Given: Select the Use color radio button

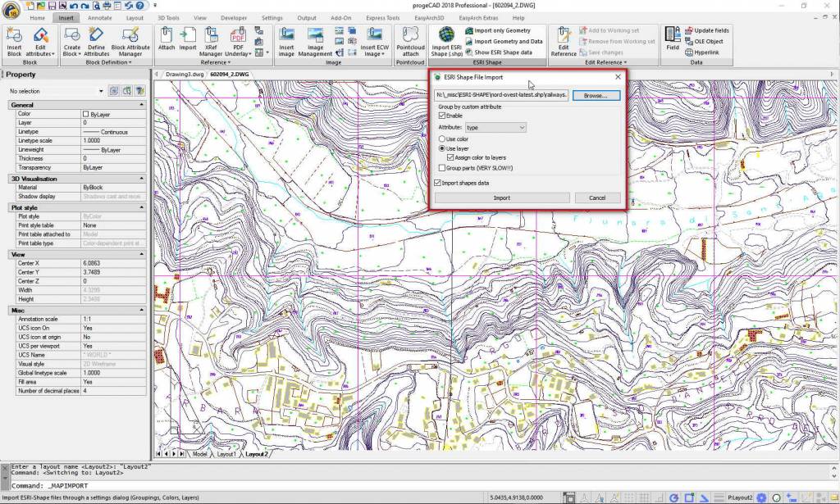Looking at the screenshot, I should click(442, 139).
